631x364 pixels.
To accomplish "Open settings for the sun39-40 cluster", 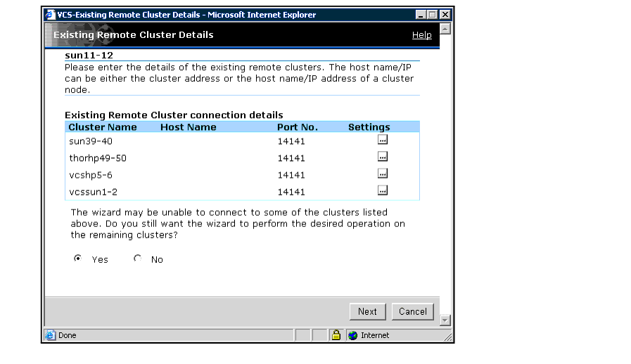I will (383, 140).
